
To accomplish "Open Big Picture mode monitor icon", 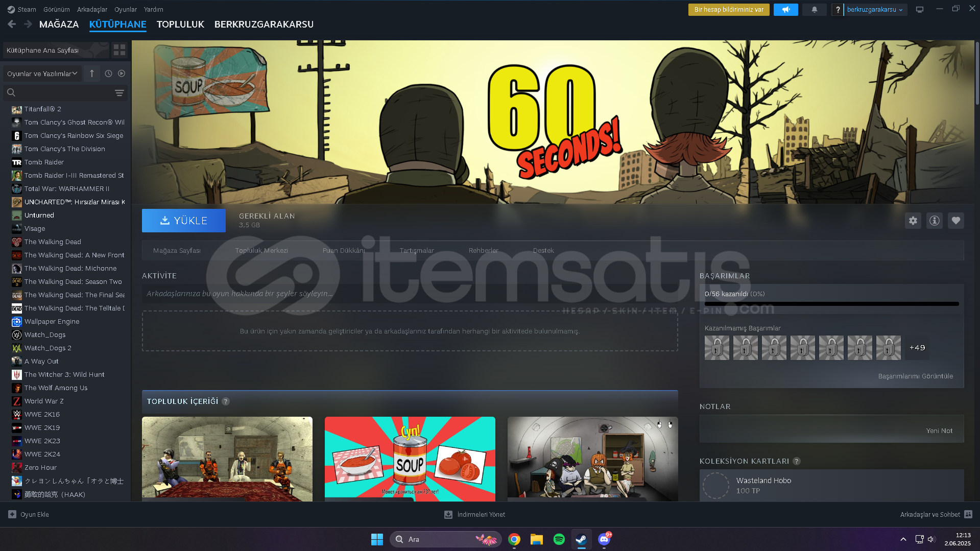I will tap(920, 10).
